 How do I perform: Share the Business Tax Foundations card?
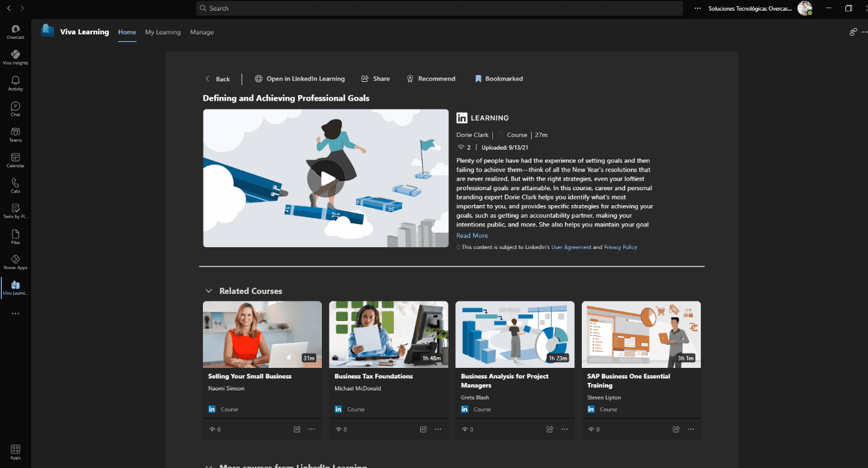423,429
